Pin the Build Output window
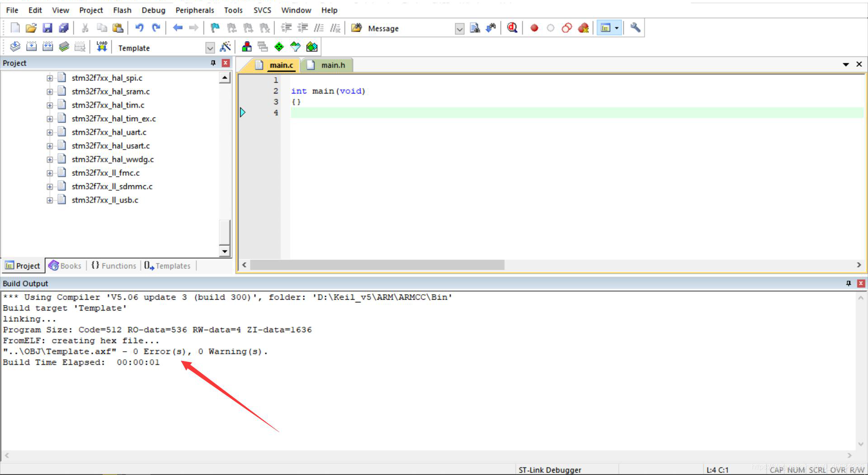868x475 pixels. pyautogui.click(x=849, y=283)
